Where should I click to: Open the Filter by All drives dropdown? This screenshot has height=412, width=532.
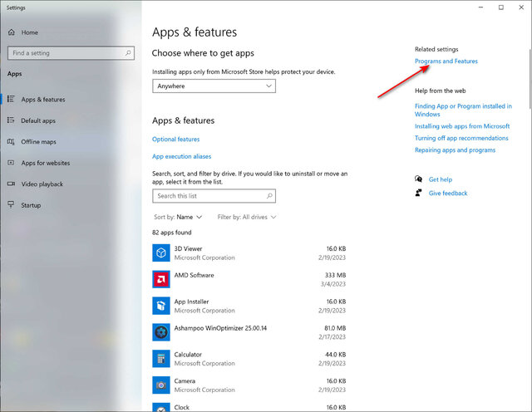pyautogui.click(x=247, y=217)
